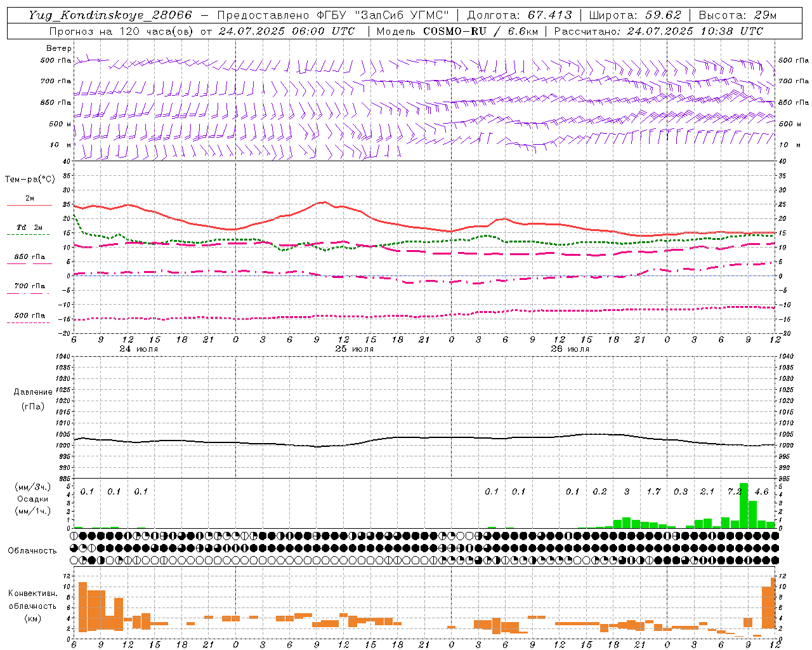Click the 0.2 precipitation total value
The image size is (812, 650).
599,491
